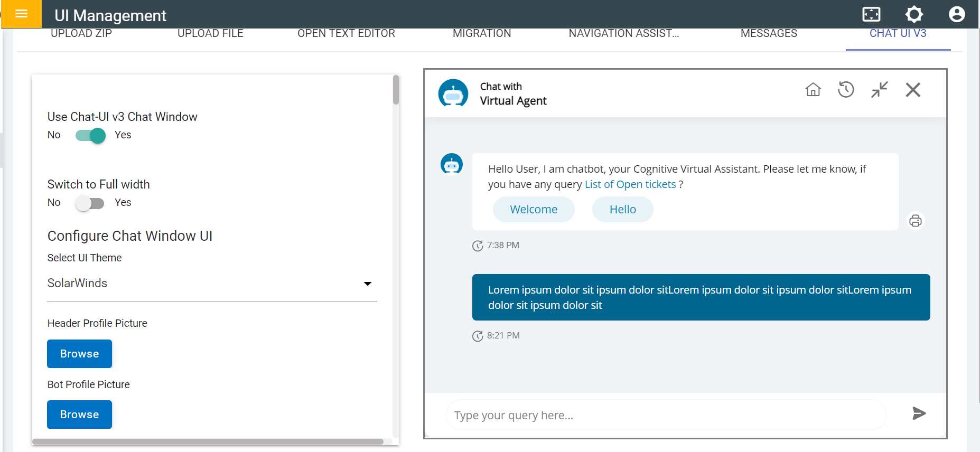
Task: Browse for Header Profile Picture
Action: pyautogui.click(x=79, y=354)
